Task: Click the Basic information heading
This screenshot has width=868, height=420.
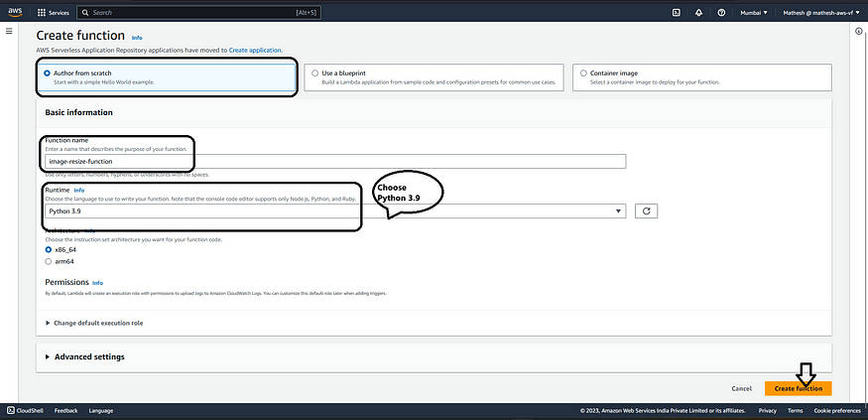Action: point(78,112)
